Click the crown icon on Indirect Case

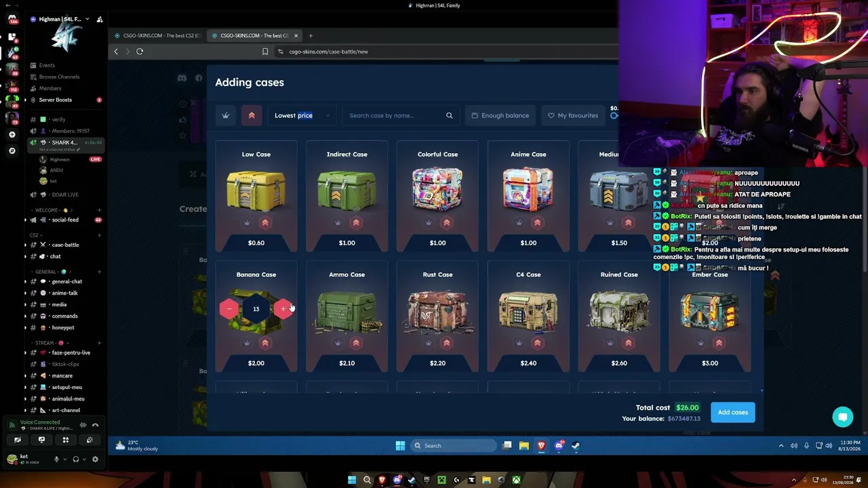point(338,223)
